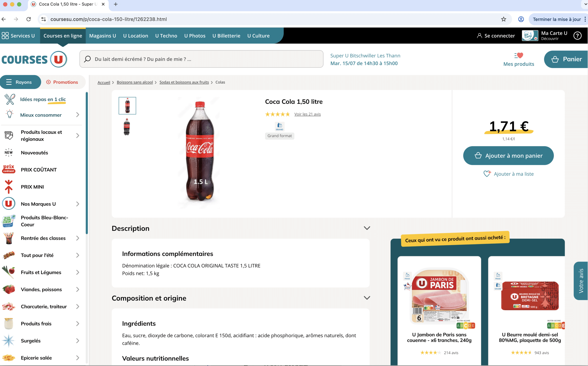Click the search magnifier icon

pyautogui.click(x=87, y=59)
